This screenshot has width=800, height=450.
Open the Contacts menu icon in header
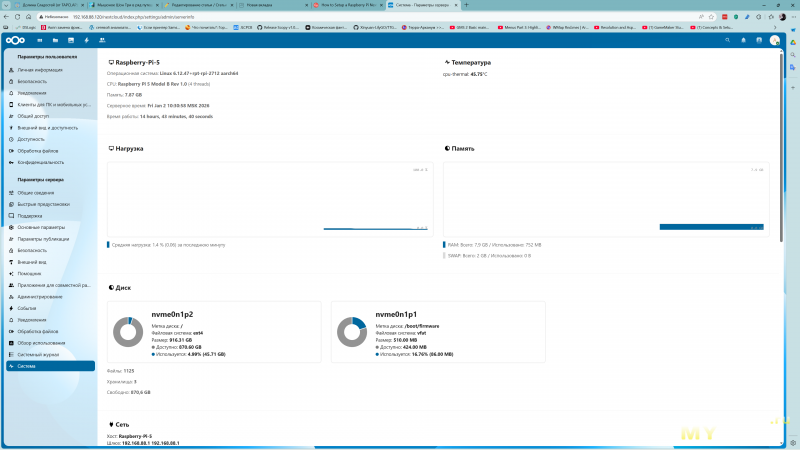tap(759, 40)
